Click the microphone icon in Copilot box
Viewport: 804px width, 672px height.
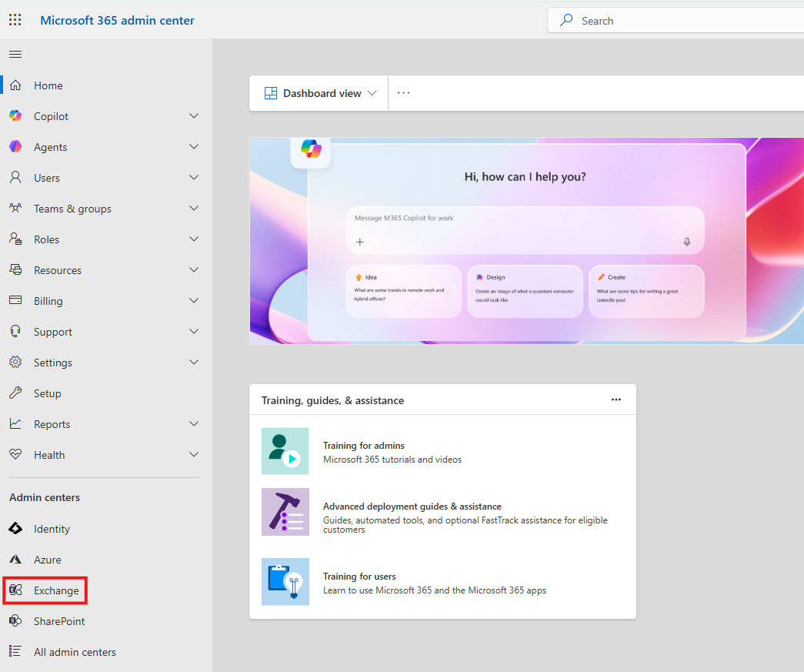click(686, 242)
